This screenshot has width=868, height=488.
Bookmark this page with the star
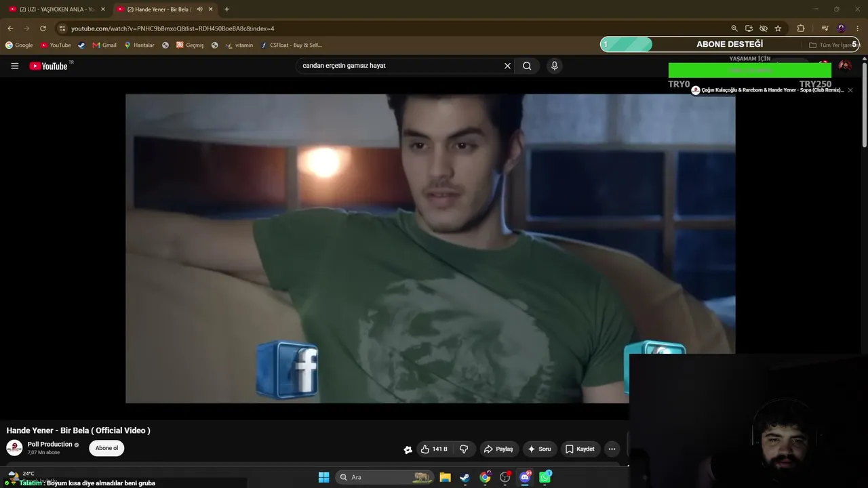point(778,28)
